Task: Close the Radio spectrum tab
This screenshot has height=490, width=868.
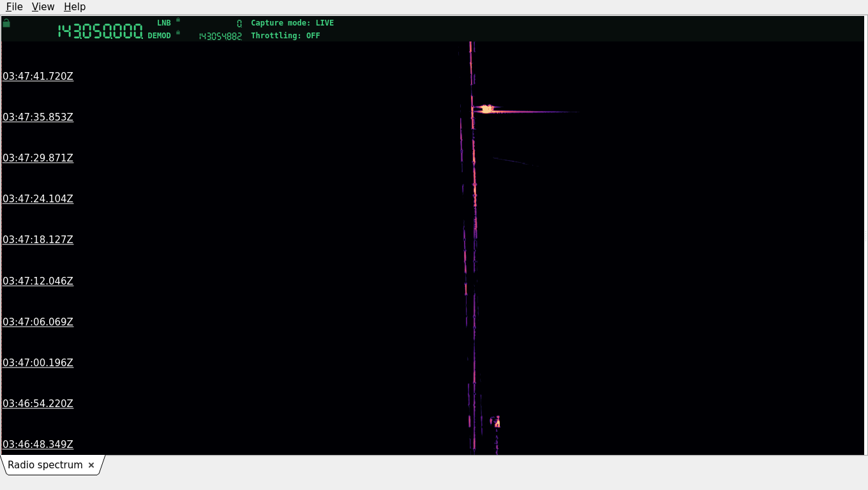Action: tap(91, 465)
